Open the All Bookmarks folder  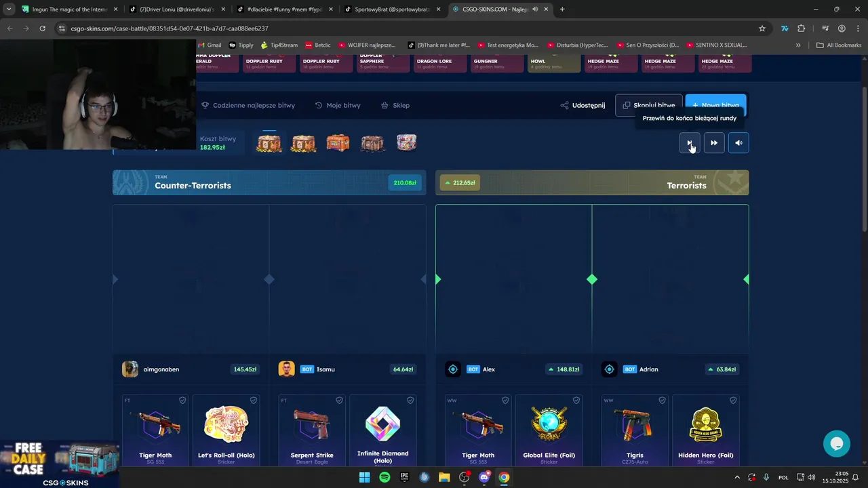(839, 45)
